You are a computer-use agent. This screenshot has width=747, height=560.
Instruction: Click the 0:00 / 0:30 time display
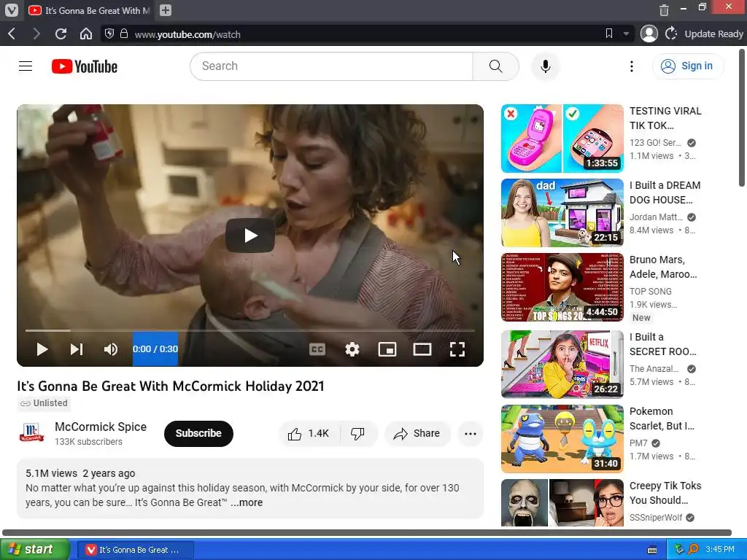click(x=155, y=349)
